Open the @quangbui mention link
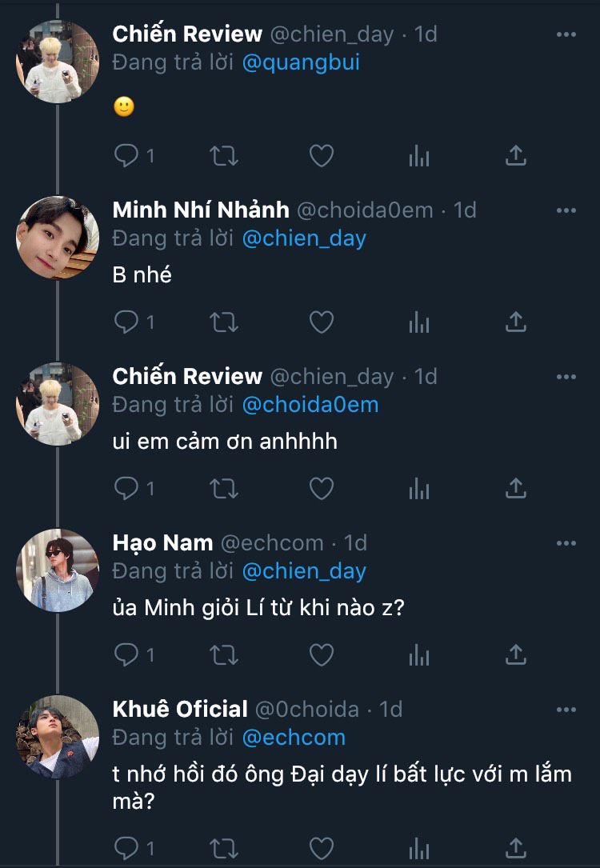The image size is (600, 868). pyautogui.click(x=301, y=62)
